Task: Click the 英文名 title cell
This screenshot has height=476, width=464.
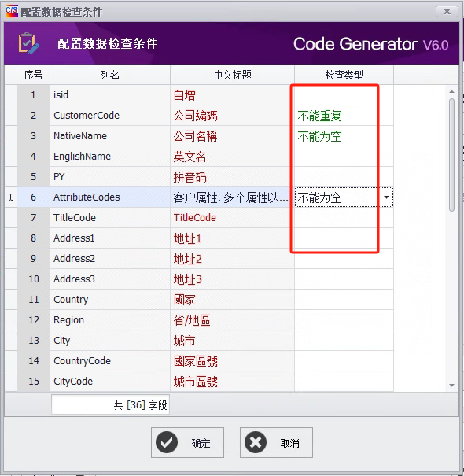Action: tap(233, 157)
